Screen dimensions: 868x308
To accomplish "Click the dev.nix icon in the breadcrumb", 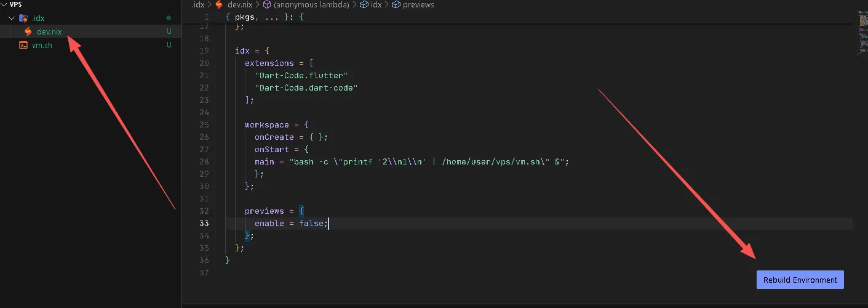I will 218,5.
